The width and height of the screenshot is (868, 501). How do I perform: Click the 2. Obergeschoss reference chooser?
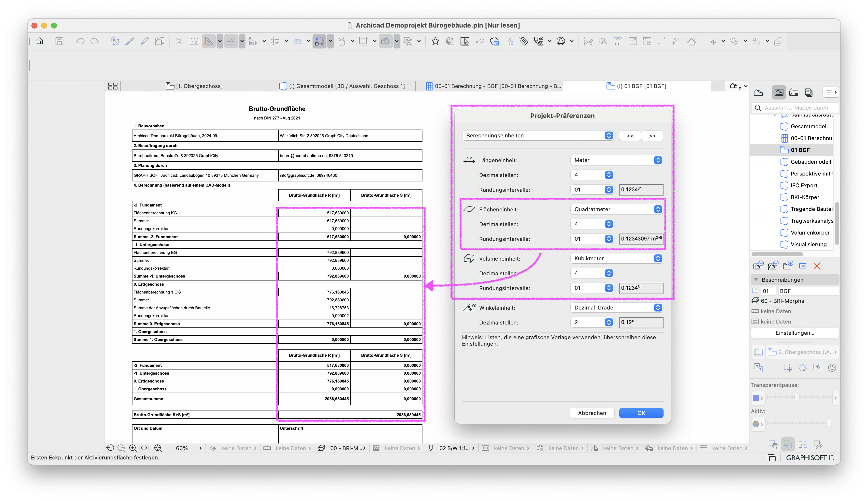click(x=803, y=352)
